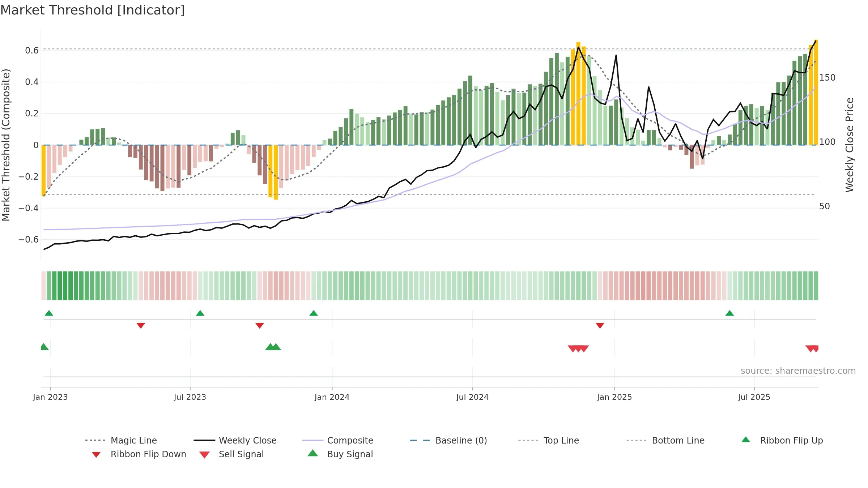
Task: Click the lowest yellow bar after Jul 2023
Action: [x=276, y=172]
